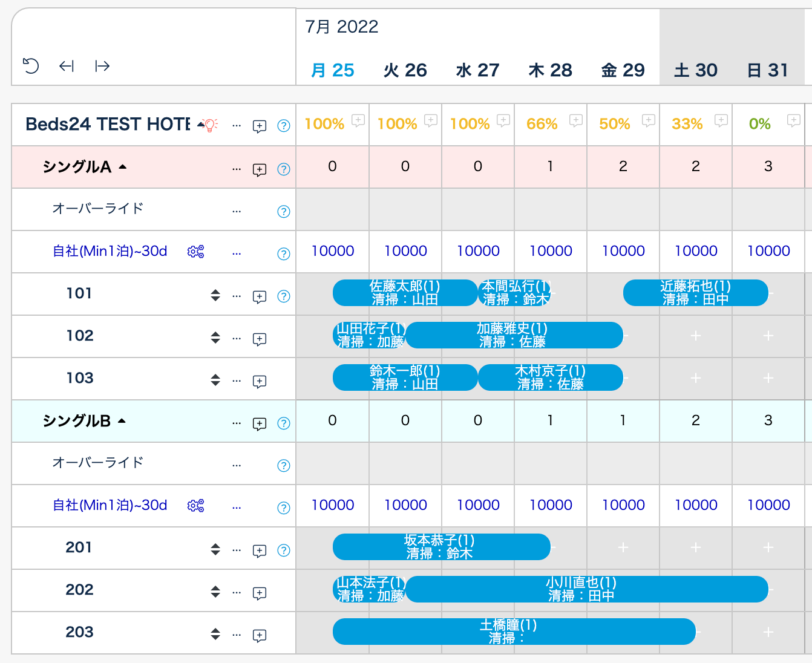Select the 木 28 date header

pos(550,70)
